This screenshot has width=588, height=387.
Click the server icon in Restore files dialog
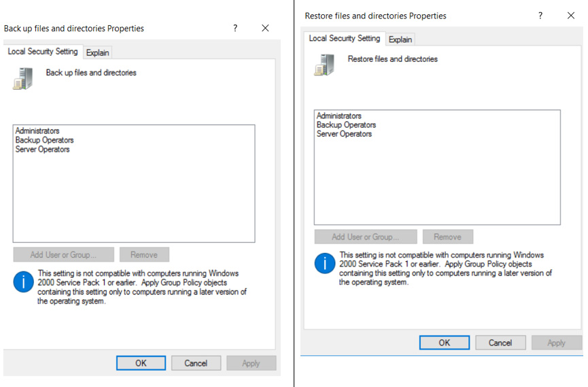pos(324,65)
